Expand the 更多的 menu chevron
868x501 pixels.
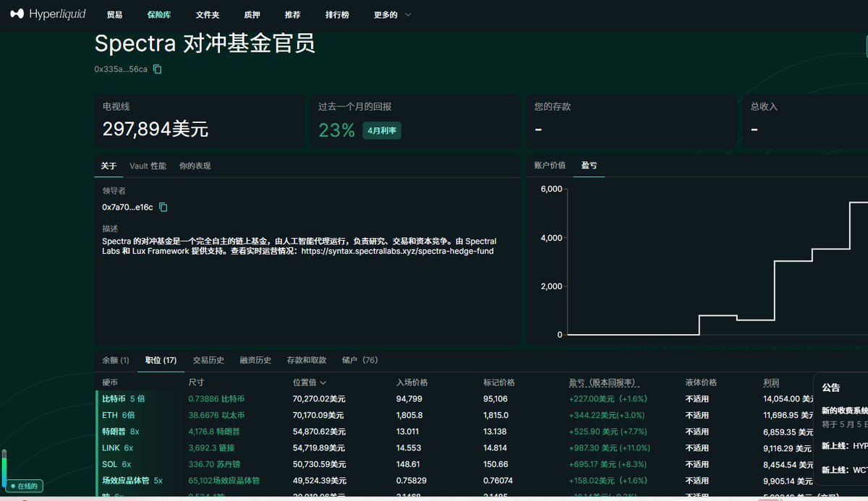click(408, 14)
